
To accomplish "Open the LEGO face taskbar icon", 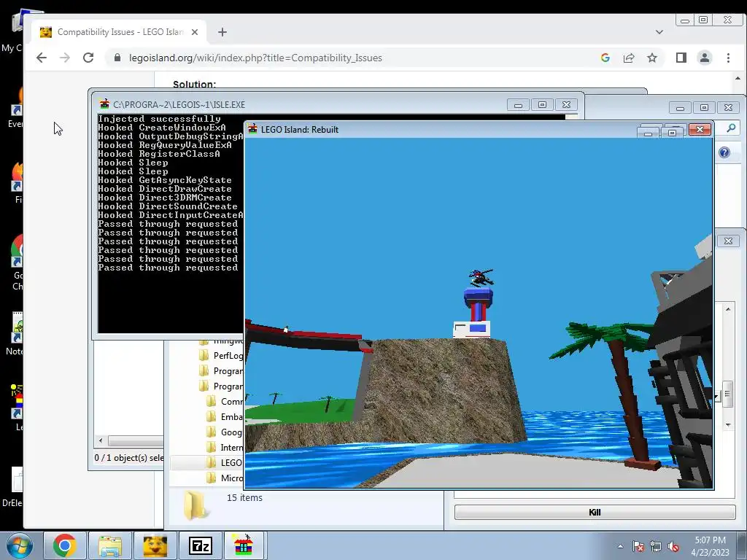I will (x=155, y=545).
